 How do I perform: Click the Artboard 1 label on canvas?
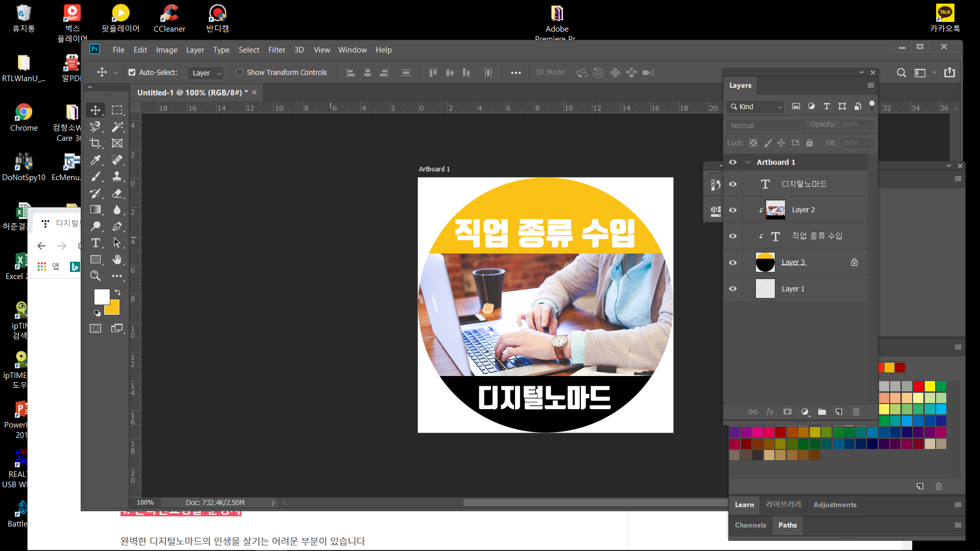pyautogui.click(x=434, y=169)
